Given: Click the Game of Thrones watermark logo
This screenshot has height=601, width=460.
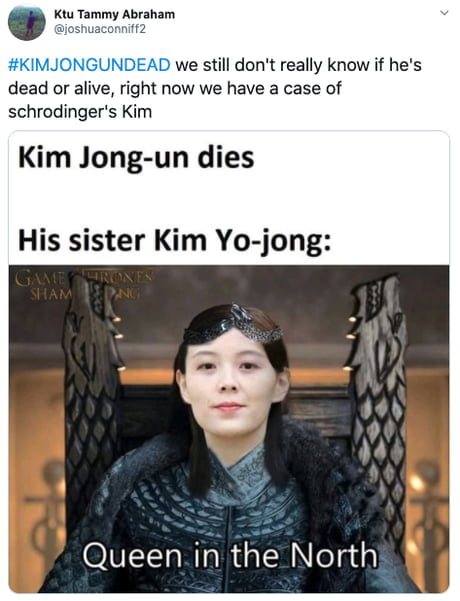Looking at the screenshot, I should coord(84,284).
